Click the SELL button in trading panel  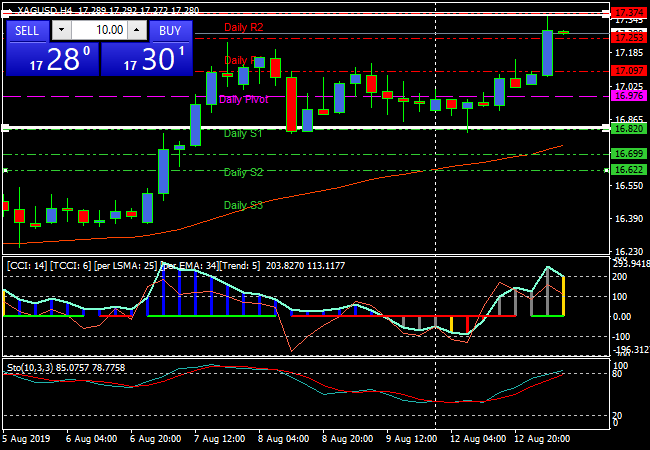click(27, 31)
